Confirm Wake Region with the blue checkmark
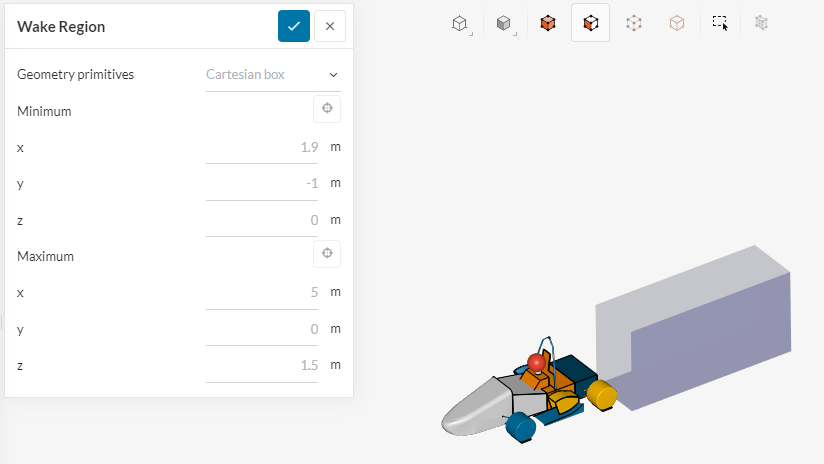The height and width of the screenshot is (464, 824). click(294, 26)
